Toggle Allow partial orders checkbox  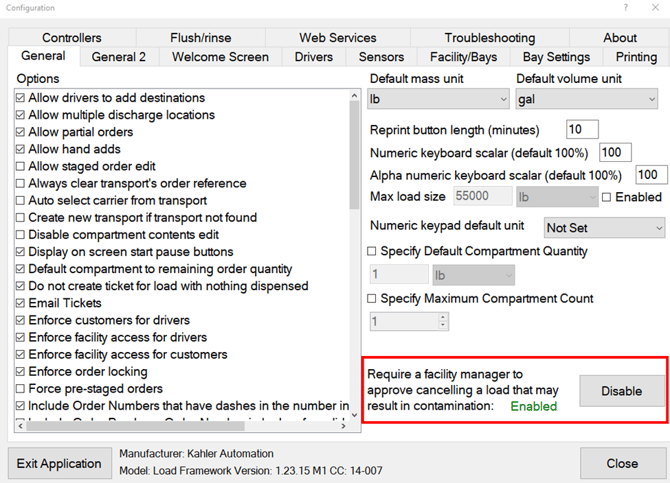click(x=21, y=132)
